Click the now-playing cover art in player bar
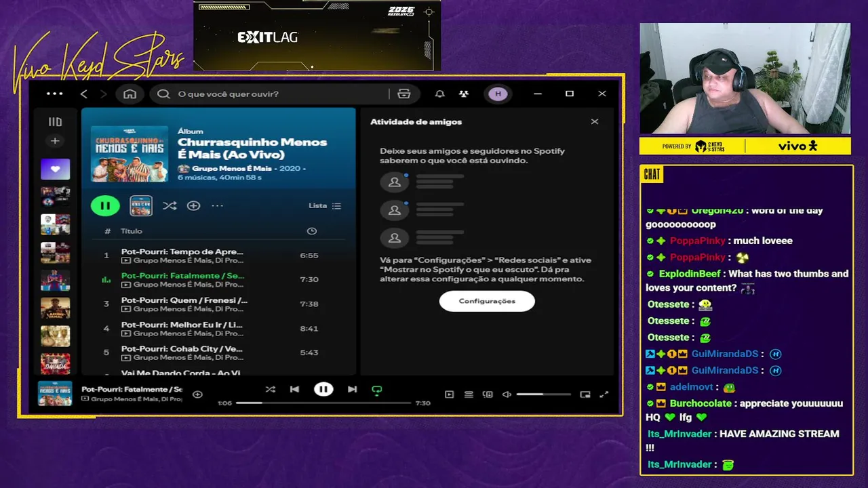868x488 pixels. click(x=55, y=394)
